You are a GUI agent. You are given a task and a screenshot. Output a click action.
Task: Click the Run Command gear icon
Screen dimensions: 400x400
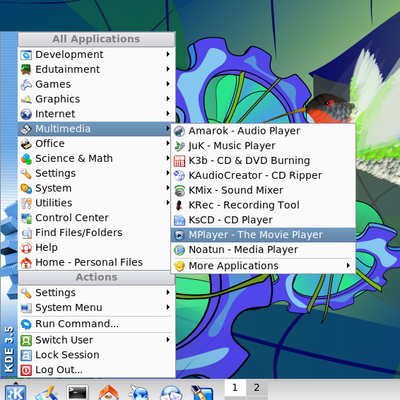tap(26, 324)
